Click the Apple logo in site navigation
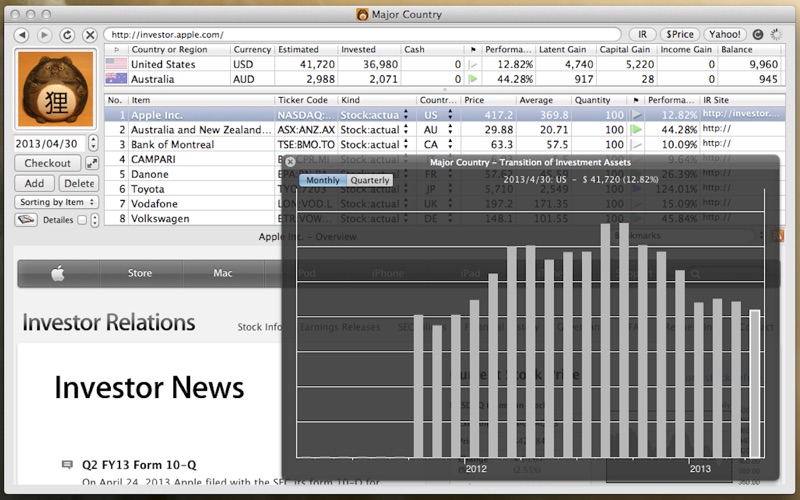Image resolution: width=800 pixels, height=500 pixels. 58,273
